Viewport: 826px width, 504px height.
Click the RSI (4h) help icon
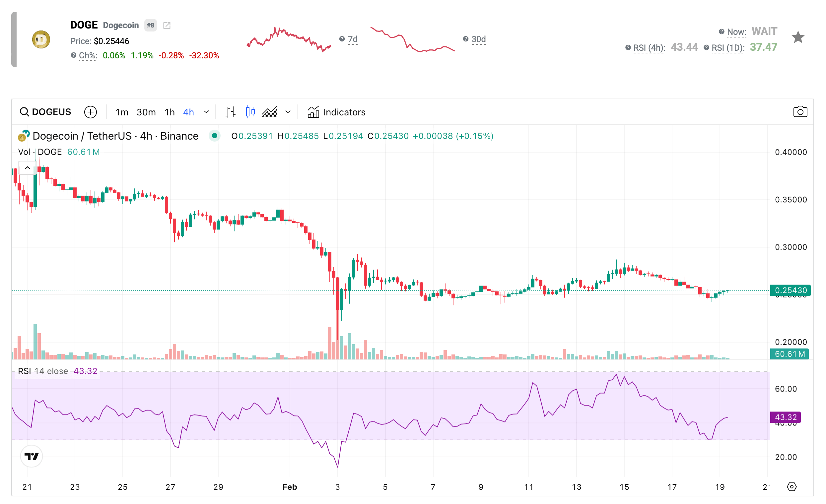coord(628,48)
